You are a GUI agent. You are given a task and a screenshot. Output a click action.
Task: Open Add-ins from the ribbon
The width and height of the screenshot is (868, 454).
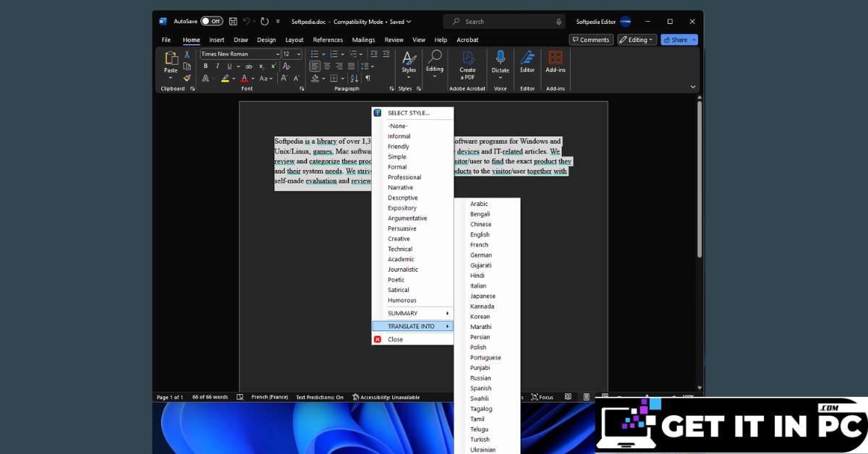(556, 62)
